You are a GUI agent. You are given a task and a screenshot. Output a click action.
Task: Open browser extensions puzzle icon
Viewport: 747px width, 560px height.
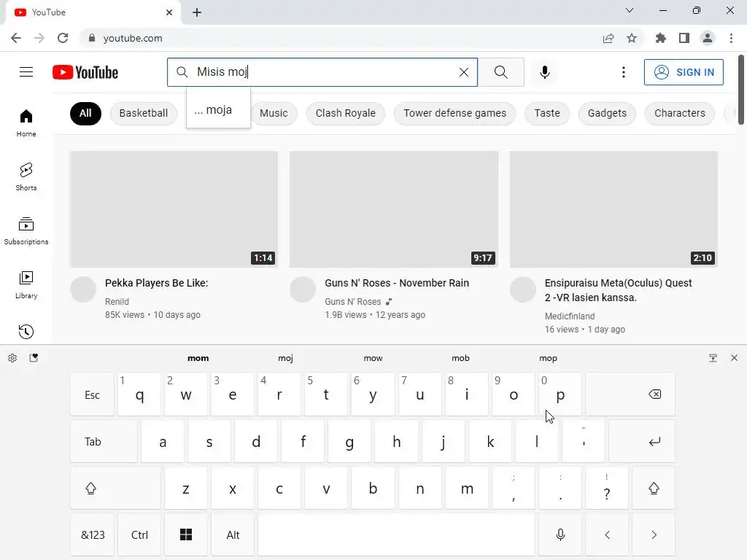point(660,38)
